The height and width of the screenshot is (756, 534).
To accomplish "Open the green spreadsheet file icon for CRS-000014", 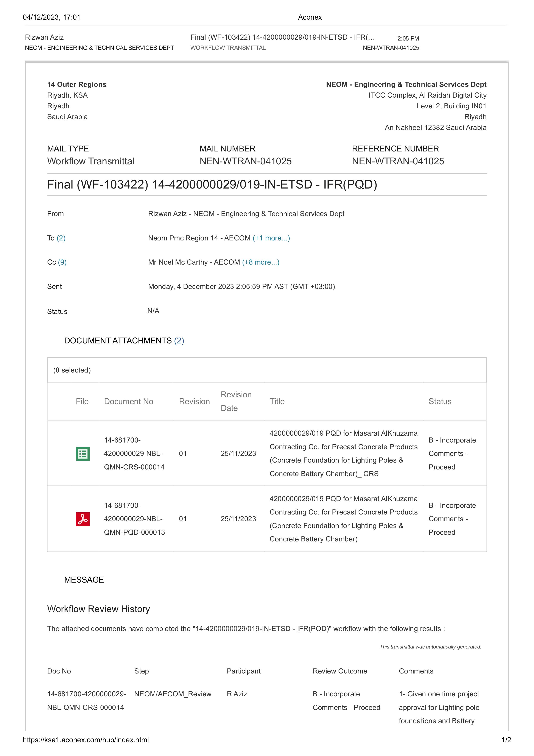I will click(83, 454).
